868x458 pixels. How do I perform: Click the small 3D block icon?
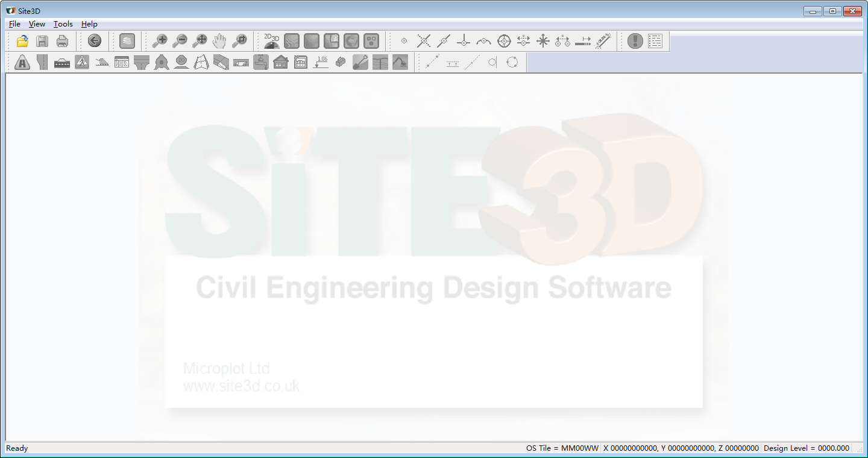tap(341, 62)
